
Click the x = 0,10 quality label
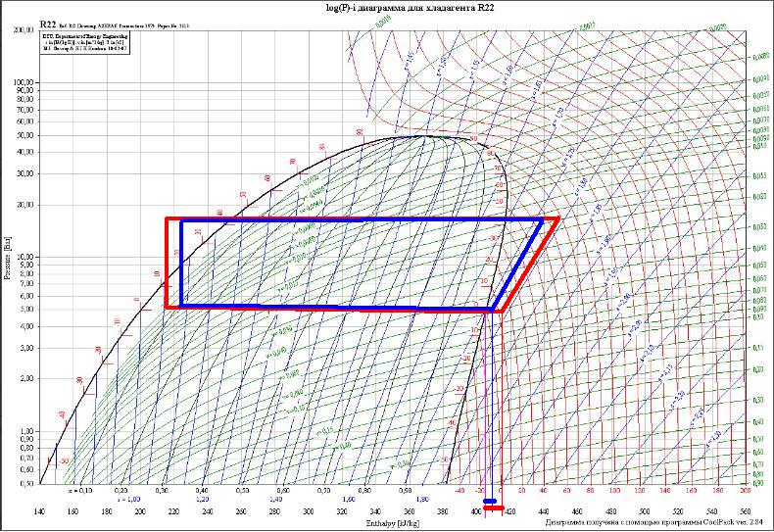click(82, 489)
